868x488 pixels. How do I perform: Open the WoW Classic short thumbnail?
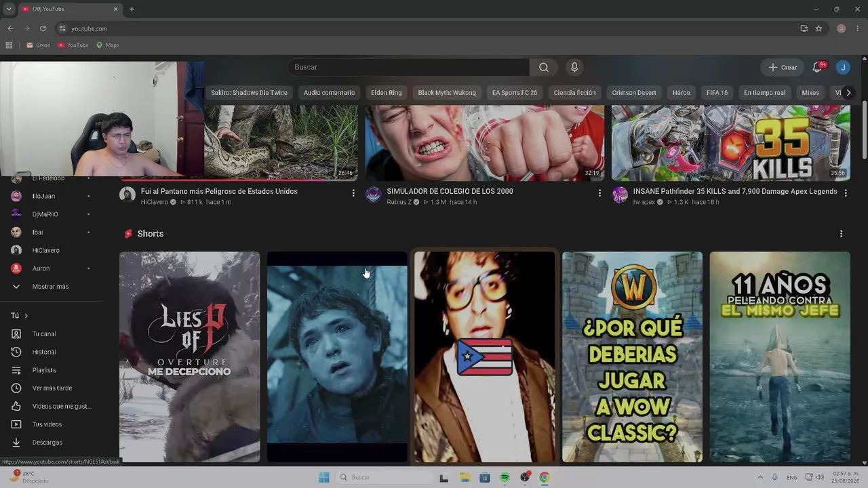point(632,357)
